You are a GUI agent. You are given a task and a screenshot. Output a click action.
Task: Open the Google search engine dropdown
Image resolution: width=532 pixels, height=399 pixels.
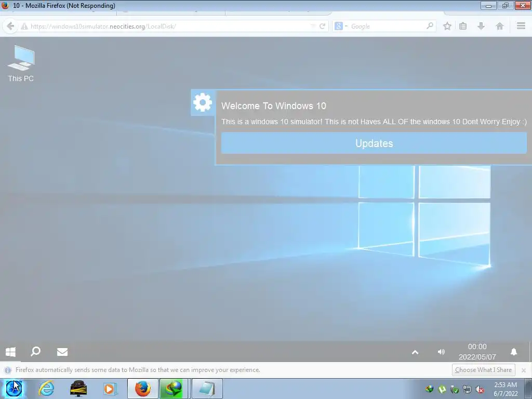[x=341, y=26]
